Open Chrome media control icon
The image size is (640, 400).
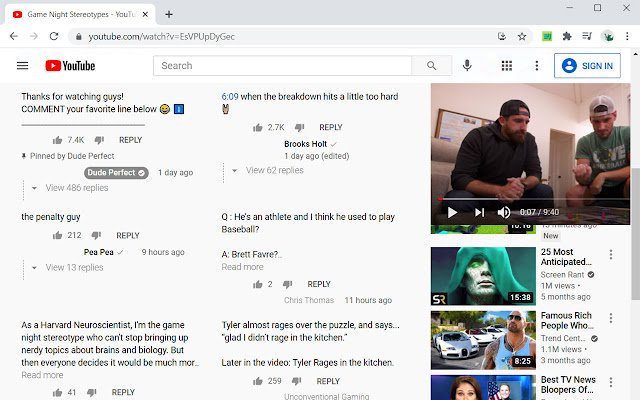coord(587,36)
